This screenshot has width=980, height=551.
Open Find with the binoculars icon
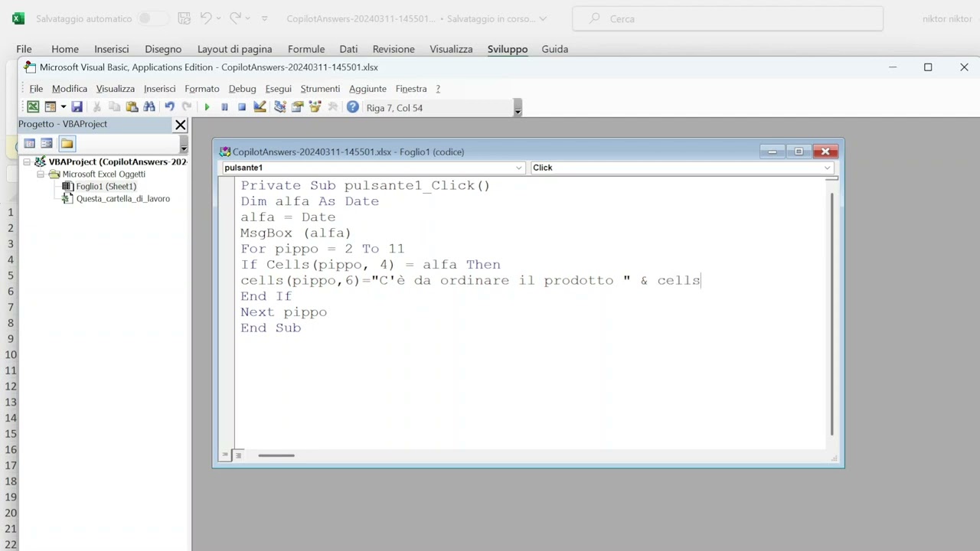pos(149,107)
